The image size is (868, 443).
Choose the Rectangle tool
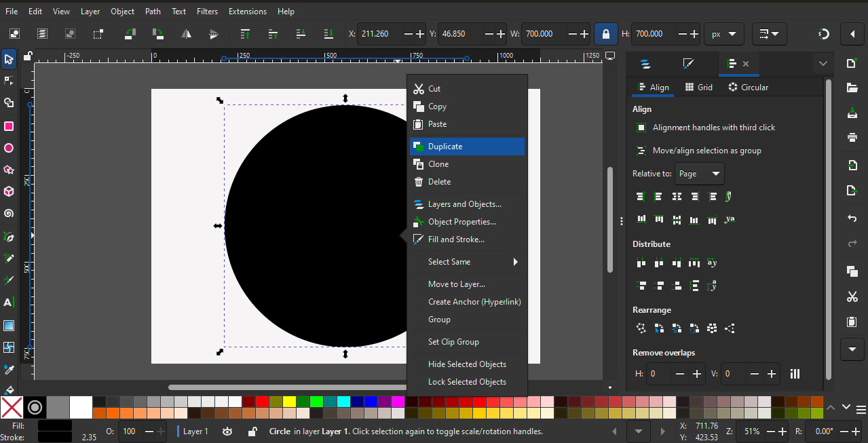click(x=9, y=126)
